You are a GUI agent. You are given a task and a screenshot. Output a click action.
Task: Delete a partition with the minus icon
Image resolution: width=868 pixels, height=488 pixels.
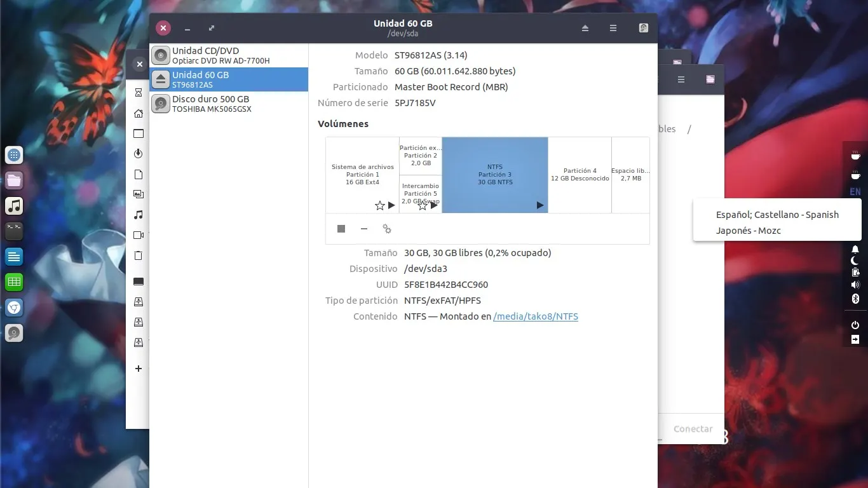point(363,229)
